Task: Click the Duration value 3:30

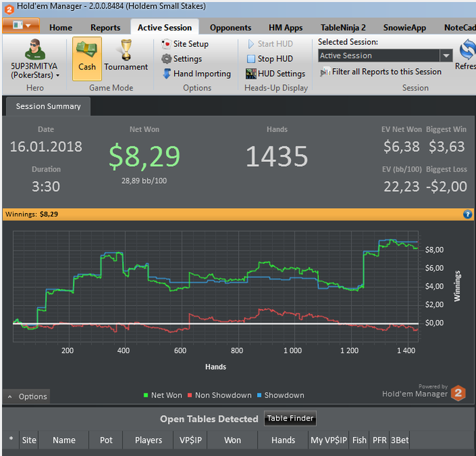Action: tap(46, 186)
